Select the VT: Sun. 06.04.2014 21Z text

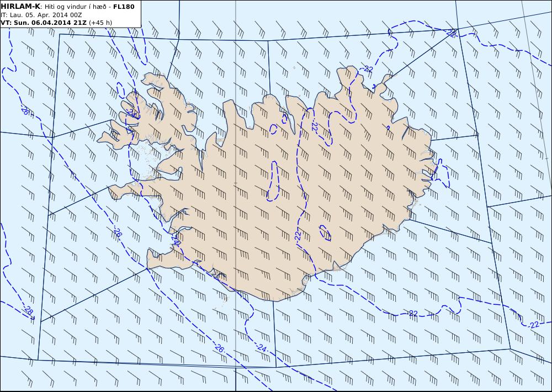click(x=44, y=23)
